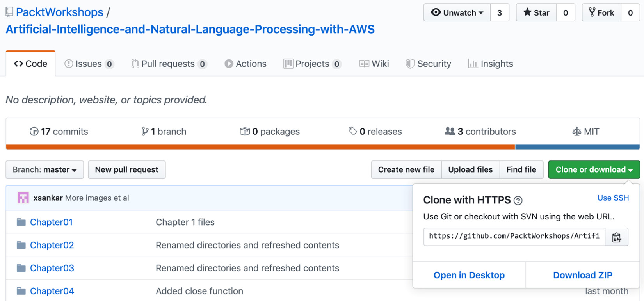Click the Chapter04 folder icon
644x301 pixels.
(21, 291)
